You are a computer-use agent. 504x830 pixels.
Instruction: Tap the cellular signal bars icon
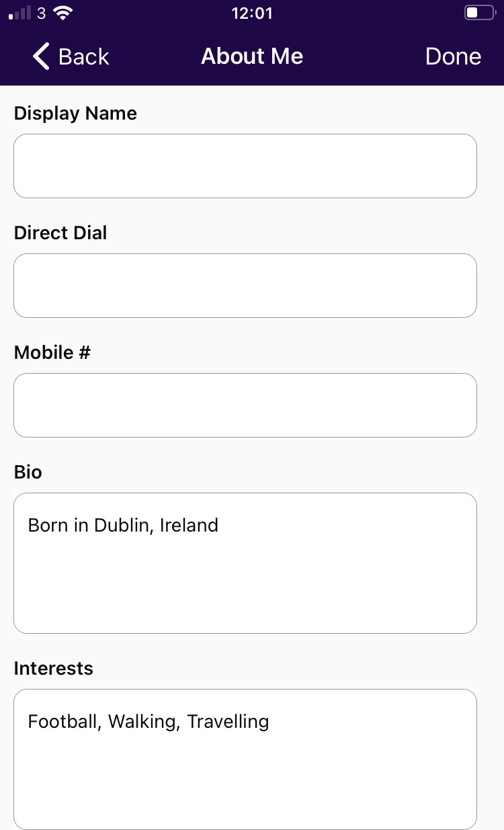point(20,13)
